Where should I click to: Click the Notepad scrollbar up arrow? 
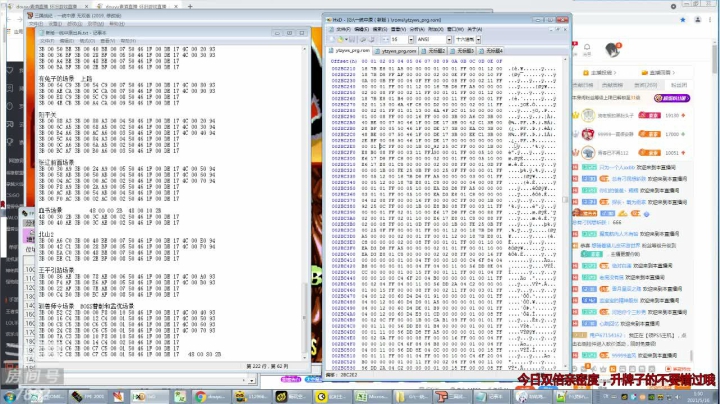(x=304, y=49)
